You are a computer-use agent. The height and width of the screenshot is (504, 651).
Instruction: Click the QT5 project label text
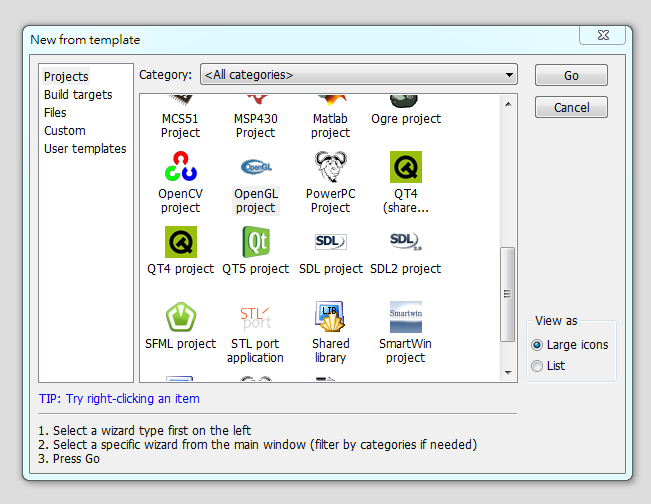(x=255, y=269)
